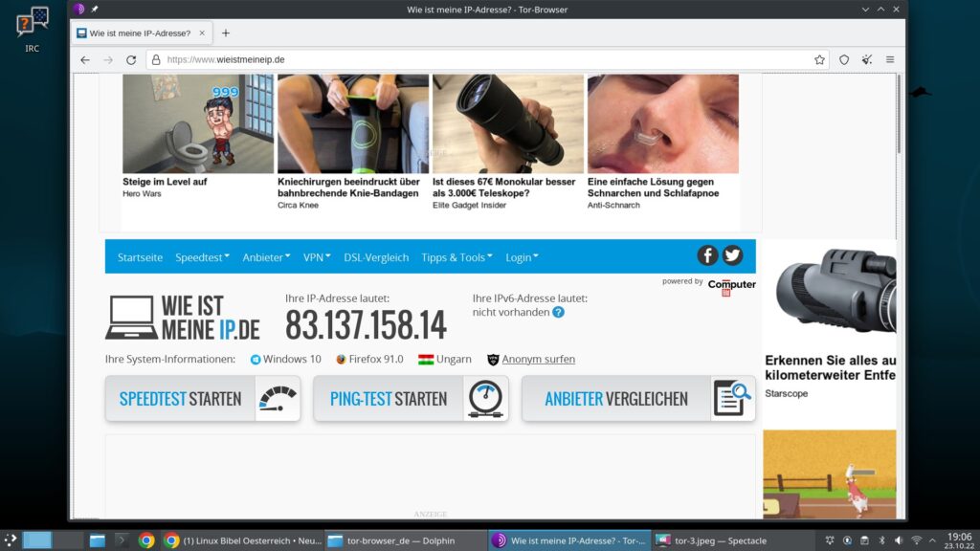Screen dimensions: 980x551
Task: Click the IPv6 help question mark icon
Action: (x=558, y=313)
